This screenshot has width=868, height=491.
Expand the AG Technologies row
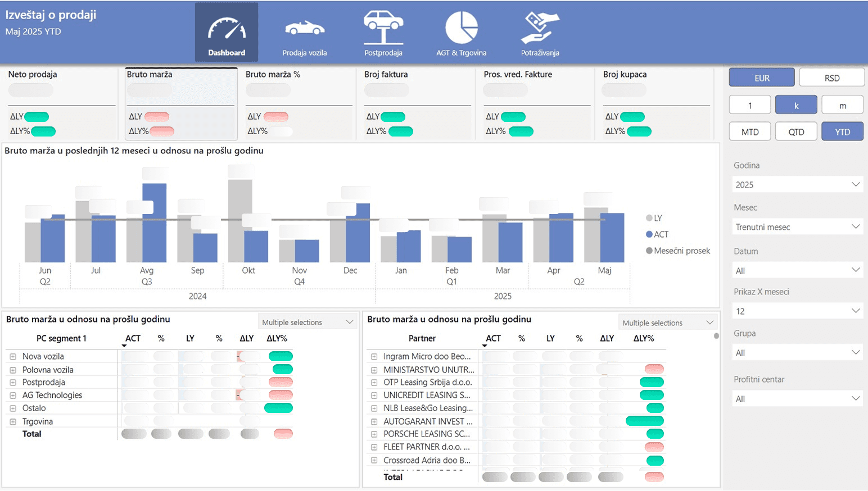[x=12, y=395]
